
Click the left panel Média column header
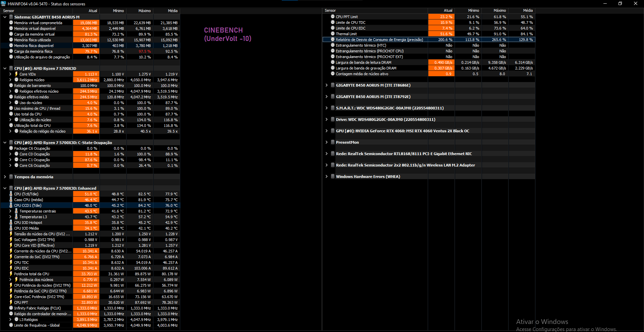(167, 11)
